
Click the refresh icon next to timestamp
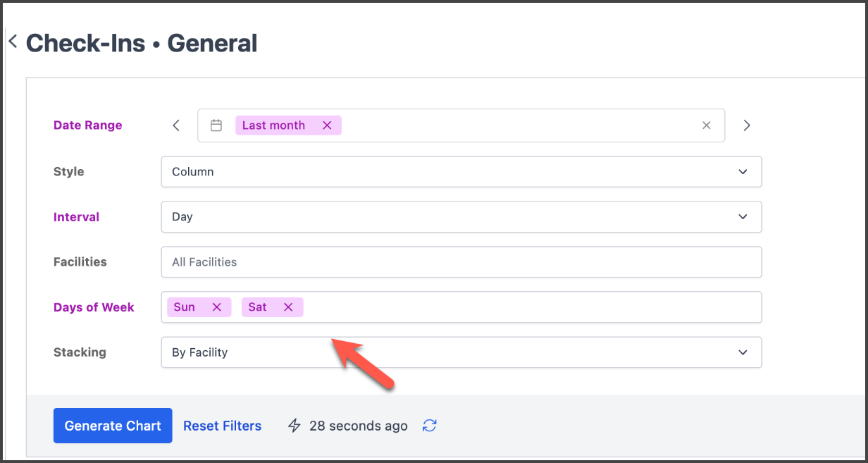(430, 426)
